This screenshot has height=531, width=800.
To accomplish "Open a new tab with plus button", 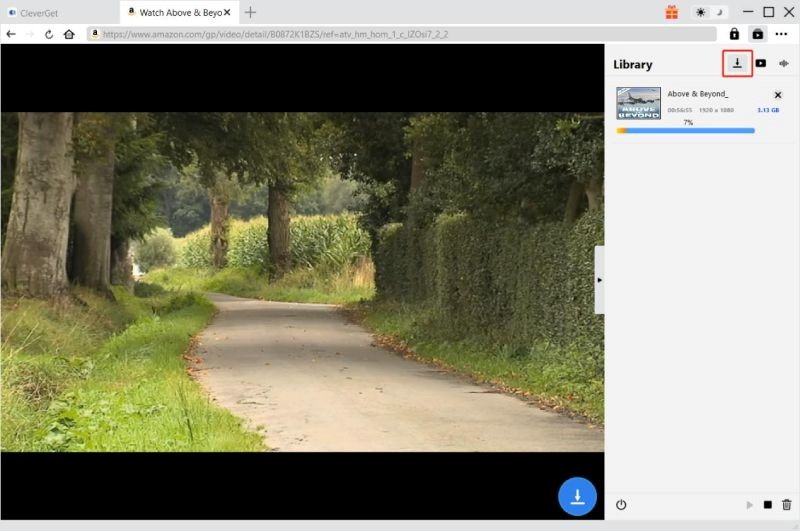I will [250, 12].
